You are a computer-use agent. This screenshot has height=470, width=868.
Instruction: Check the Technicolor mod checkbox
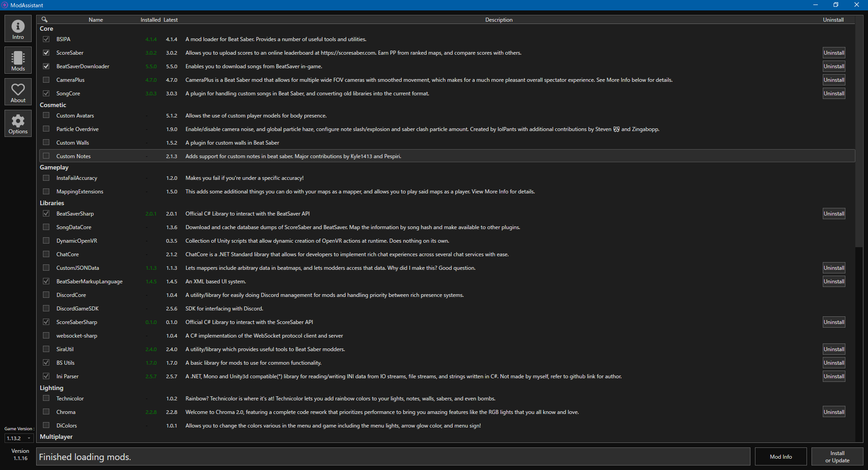pos(46,398)
